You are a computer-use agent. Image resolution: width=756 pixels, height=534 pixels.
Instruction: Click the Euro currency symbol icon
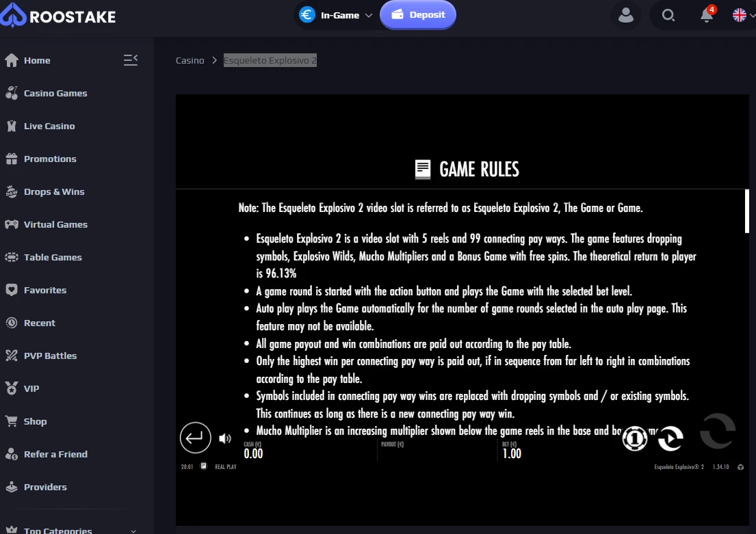point(307,15)
